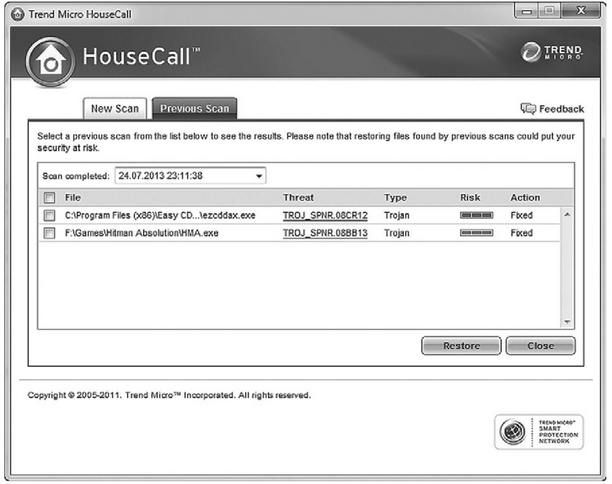Click the HouseCall home logo icon
The image size is (612, 484).
pyautogui.click(x=50, y=62)
